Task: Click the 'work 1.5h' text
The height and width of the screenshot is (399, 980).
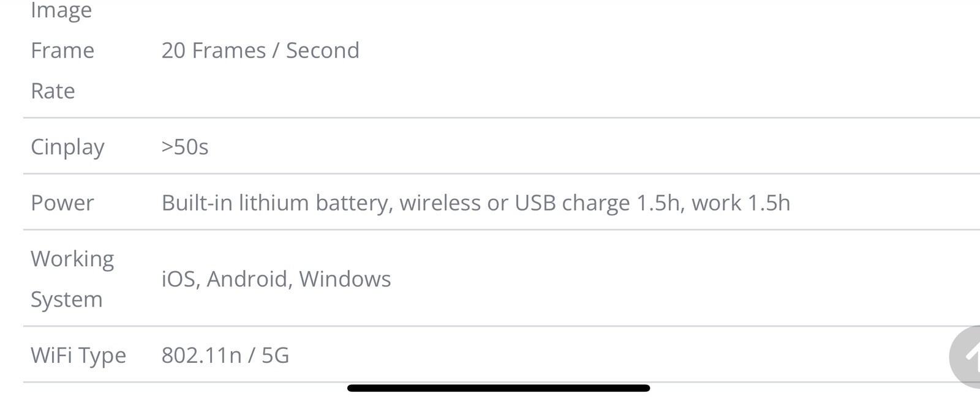Action: [x=741, y=203]
